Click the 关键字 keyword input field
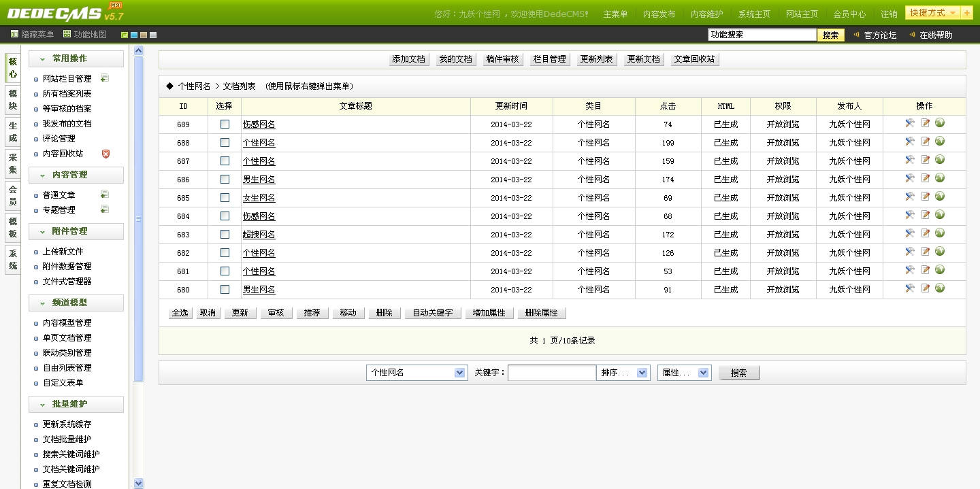 [x=551, y=373]
